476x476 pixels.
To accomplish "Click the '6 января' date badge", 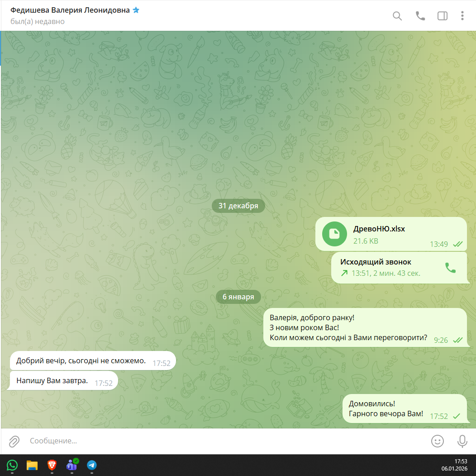I will pyautogui.click(x=238, y=297).
